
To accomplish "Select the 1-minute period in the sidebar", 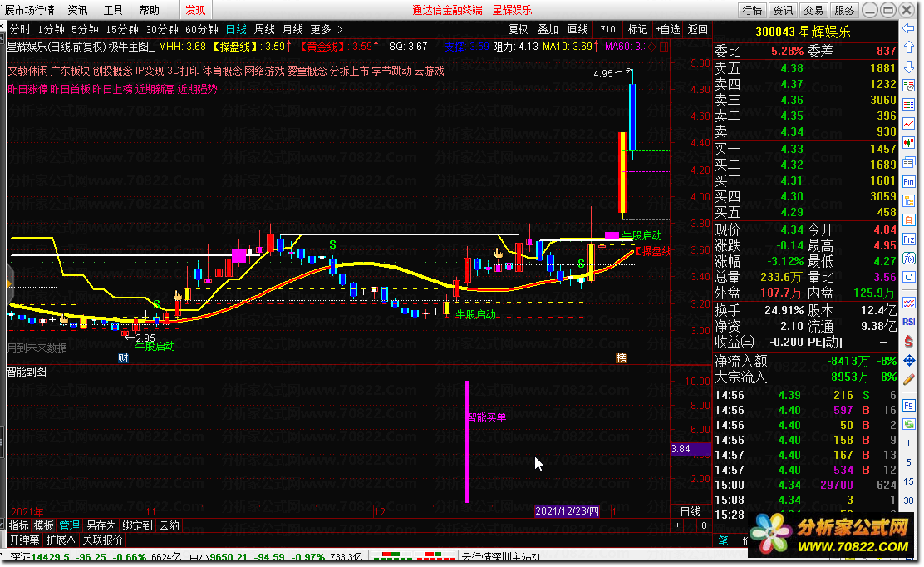I will point(908,443).
